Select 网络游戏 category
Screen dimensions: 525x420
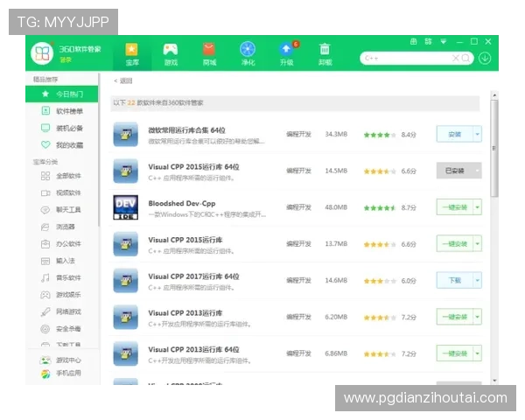tap(61, 311)
